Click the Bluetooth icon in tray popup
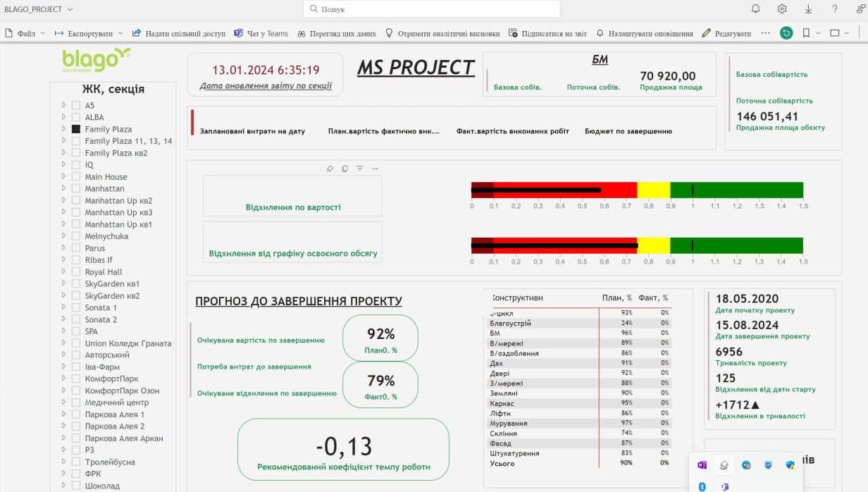 coord(702,486)
